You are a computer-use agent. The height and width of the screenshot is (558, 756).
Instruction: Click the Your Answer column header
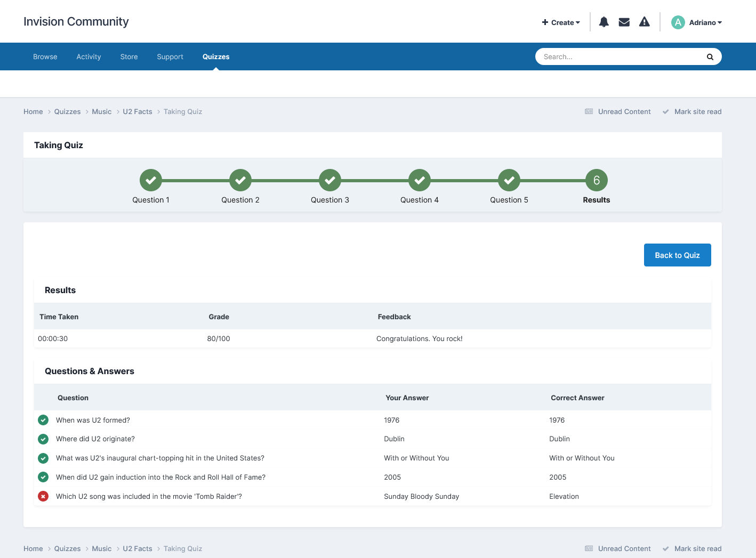(407, 398)
